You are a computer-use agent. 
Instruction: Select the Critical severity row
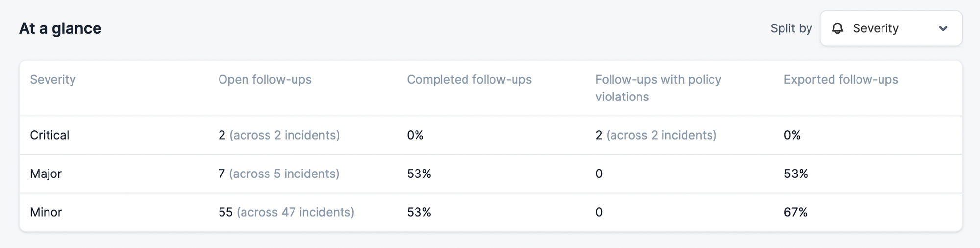(49, 135)
